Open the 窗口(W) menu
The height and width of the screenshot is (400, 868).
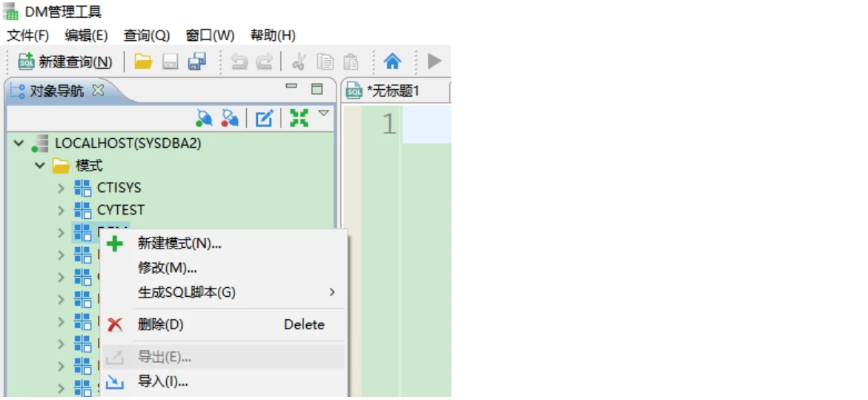coord(210,36)
